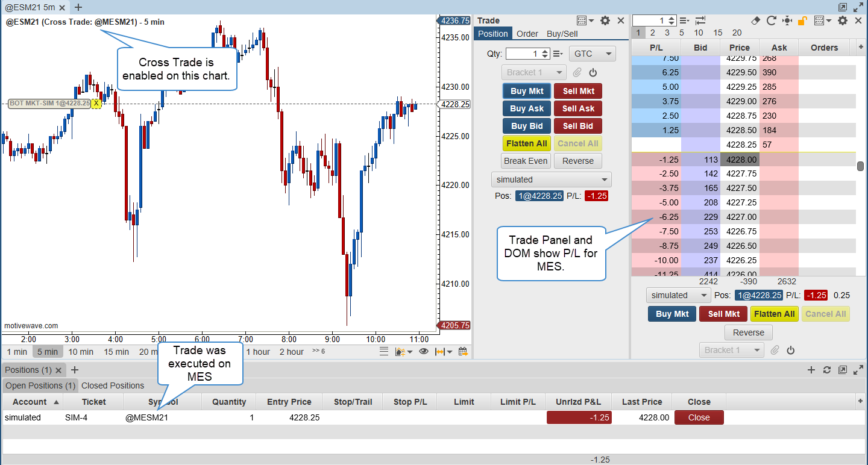Refresh the Positions panel

827,370
